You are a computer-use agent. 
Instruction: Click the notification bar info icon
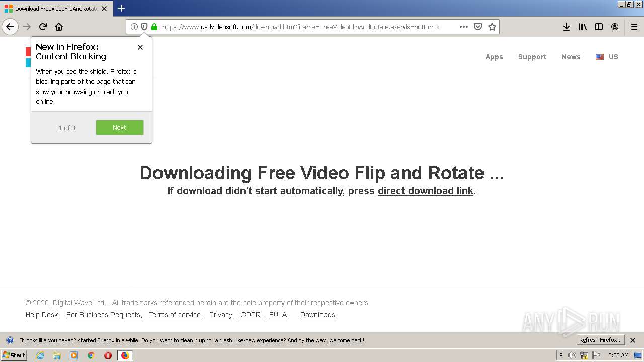click(x=10, y=340)
